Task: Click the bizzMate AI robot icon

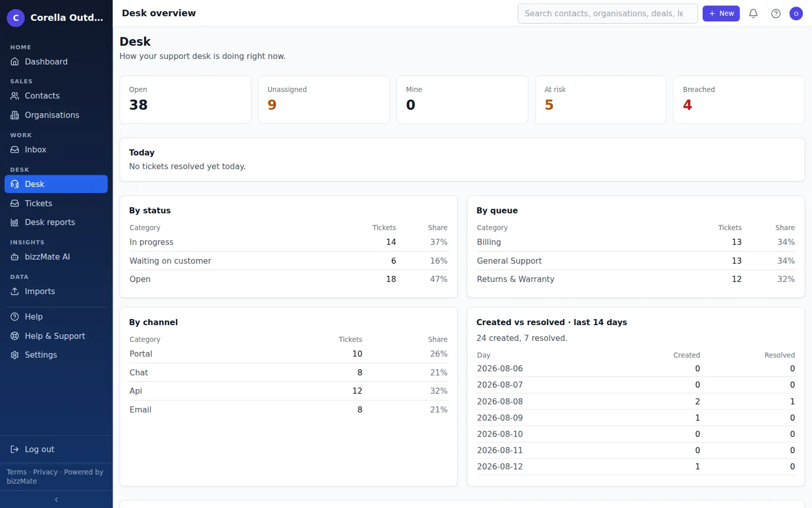Action: 15,257
